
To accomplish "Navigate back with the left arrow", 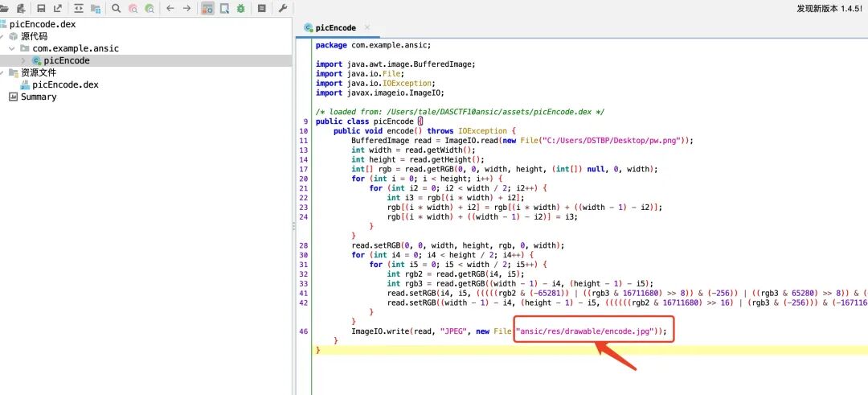I will click(170, 8).
